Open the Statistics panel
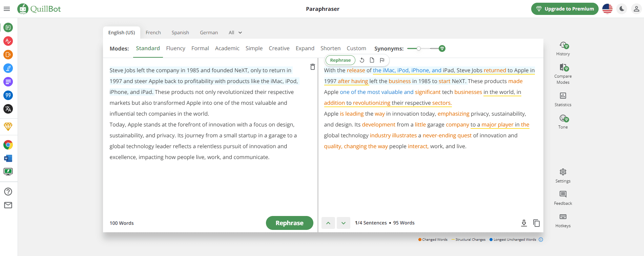The image size is (644, 256). (563, 99)
